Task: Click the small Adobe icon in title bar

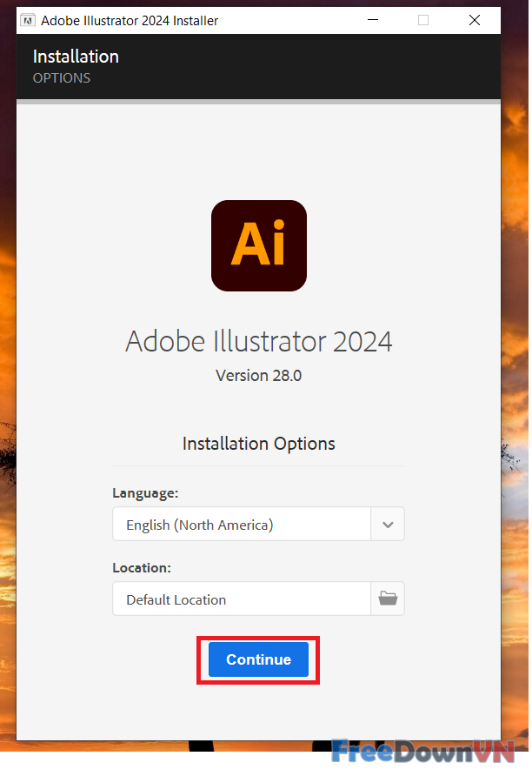Action: [28, 20]
